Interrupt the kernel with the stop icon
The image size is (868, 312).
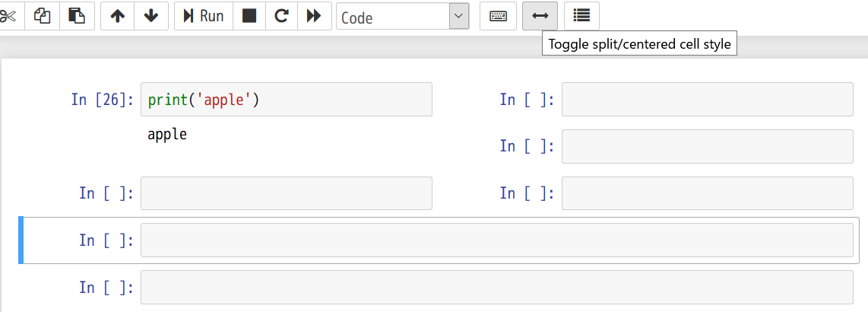[x=249, y=16]
